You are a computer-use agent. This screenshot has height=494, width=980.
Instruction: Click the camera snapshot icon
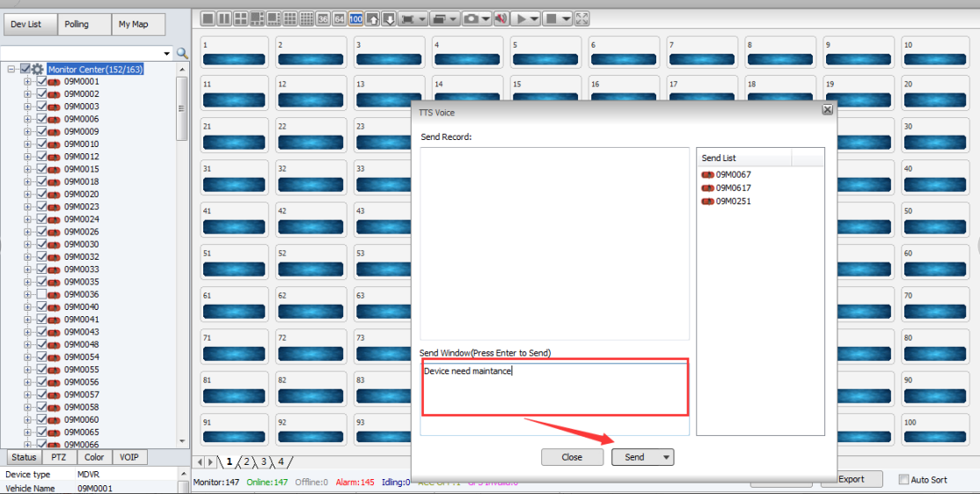(x=472, y=18)
